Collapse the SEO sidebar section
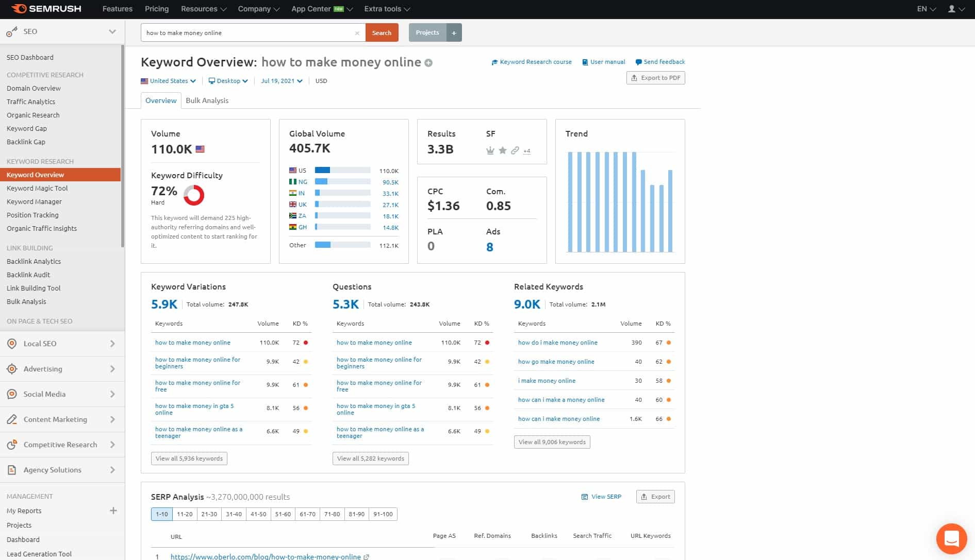Image resolution: width=975 pixels, height=560 pixels. [112, 31]
